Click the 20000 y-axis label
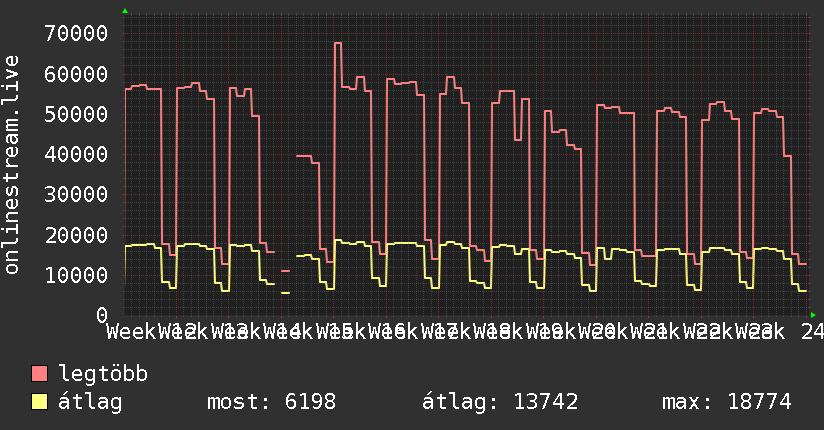Screen dimensions: 824x430 76,235
